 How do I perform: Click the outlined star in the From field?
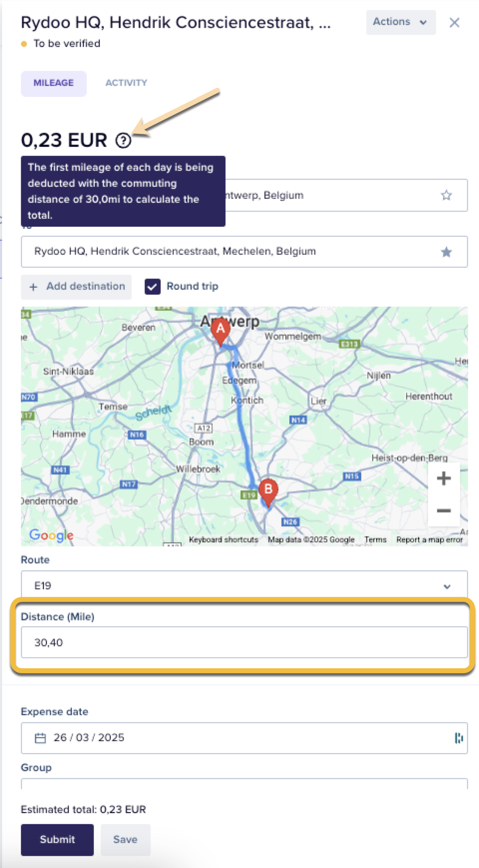(x=446, y=195)
